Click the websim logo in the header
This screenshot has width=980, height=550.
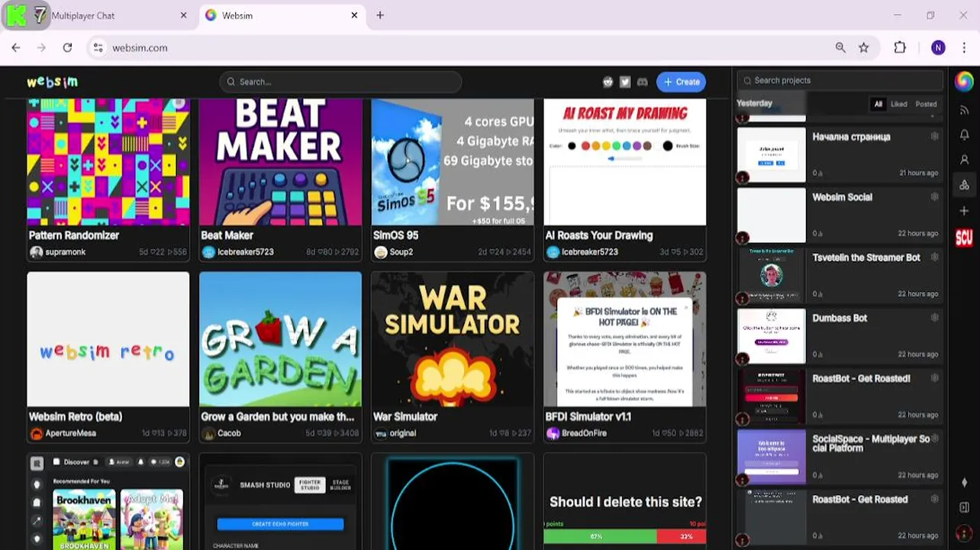tap(52, 82)
